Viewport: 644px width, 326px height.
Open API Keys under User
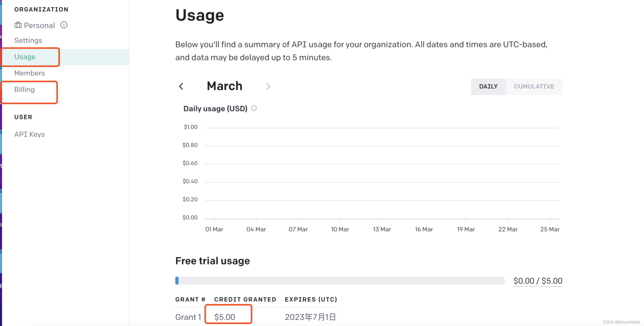(x=30, y=135)
